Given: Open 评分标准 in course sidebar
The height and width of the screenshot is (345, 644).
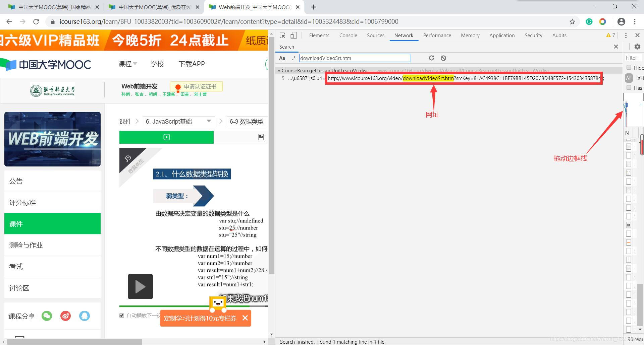Looking at the screenshot, I should 52,202.
